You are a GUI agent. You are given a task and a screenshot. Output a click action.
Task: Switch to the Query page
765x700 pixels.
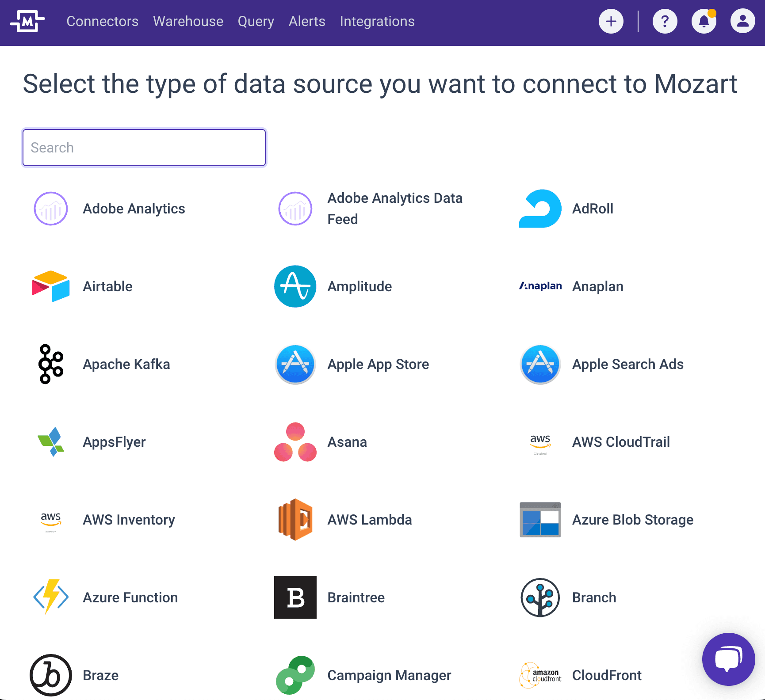tap(256, 21)
